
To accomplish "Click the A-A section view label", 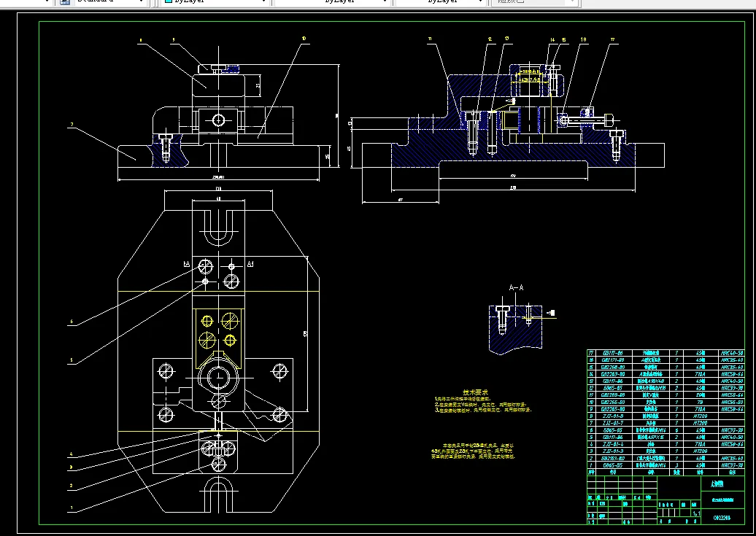I will coord(516,288).
